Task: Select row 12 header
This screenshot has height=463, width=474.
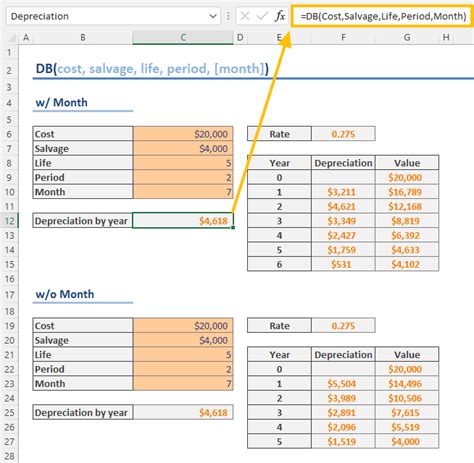Action: pos(9,221)
